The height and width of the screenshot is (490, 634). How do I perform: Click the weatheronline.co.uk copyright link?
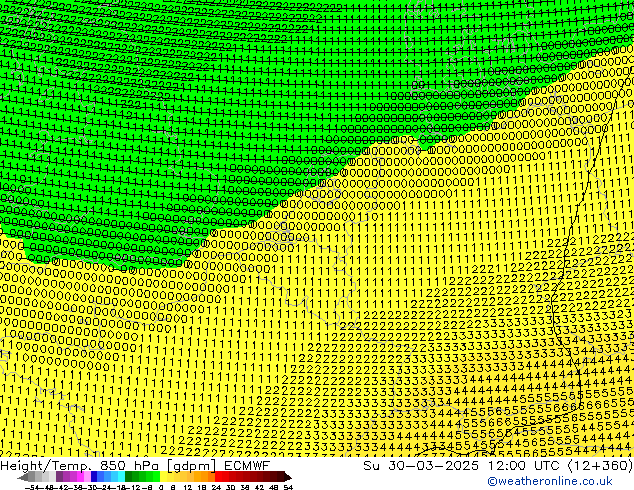point(559,481)
